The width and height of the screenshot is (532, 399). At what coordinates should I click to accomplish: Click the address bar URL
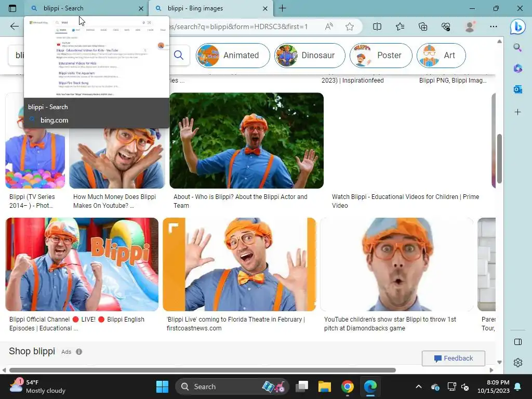click(x=238, y=26)
